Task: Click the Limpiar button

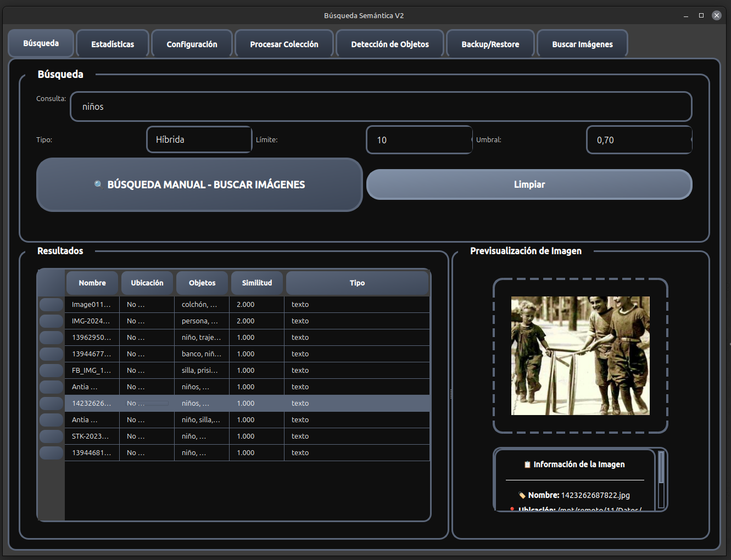Action: pos(529,184)
